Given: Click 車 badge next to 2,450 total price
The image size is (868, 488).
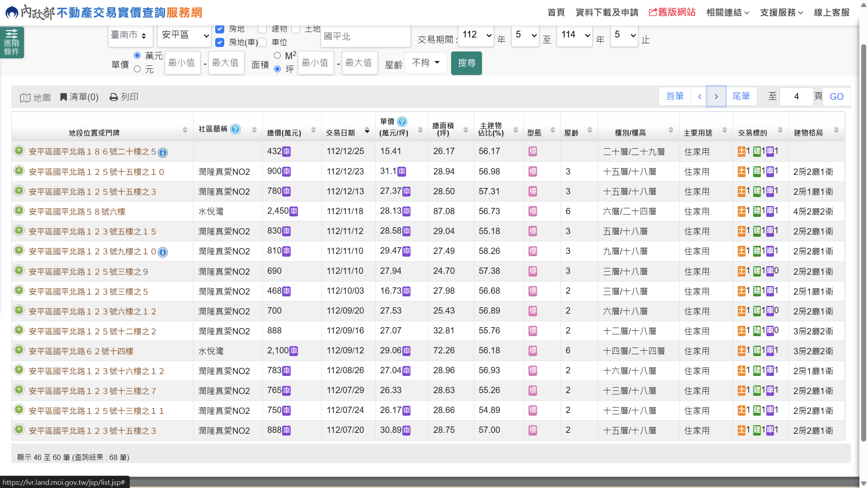Looking at the screenshot, I should tap(294, 211).
